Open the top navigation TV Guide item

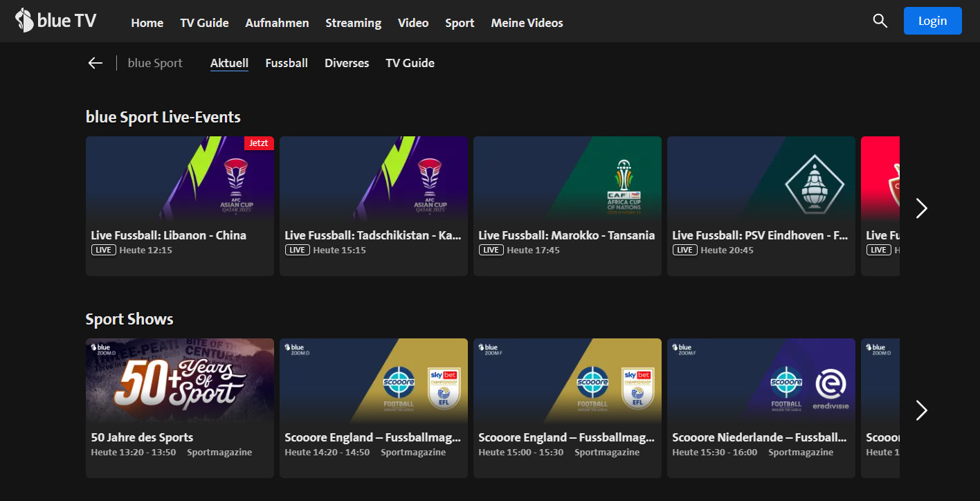[x=204, y=23]
